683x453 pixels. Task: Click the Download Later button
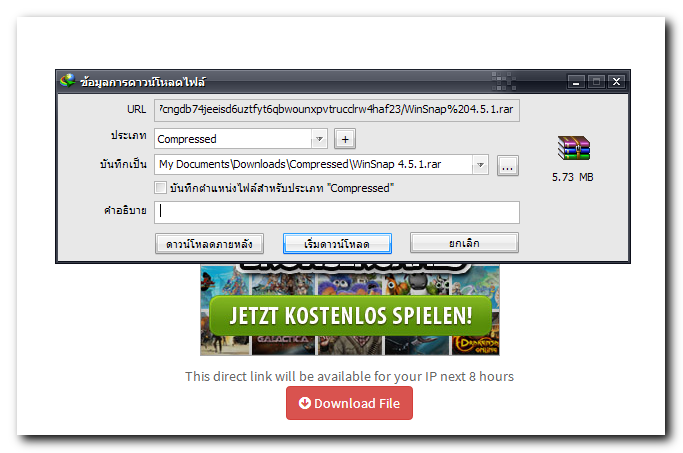click(209, 243)
